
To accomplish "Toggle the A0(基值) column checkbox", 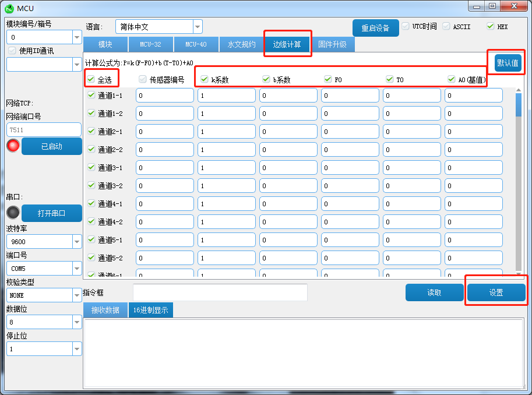I will [451, 79].
